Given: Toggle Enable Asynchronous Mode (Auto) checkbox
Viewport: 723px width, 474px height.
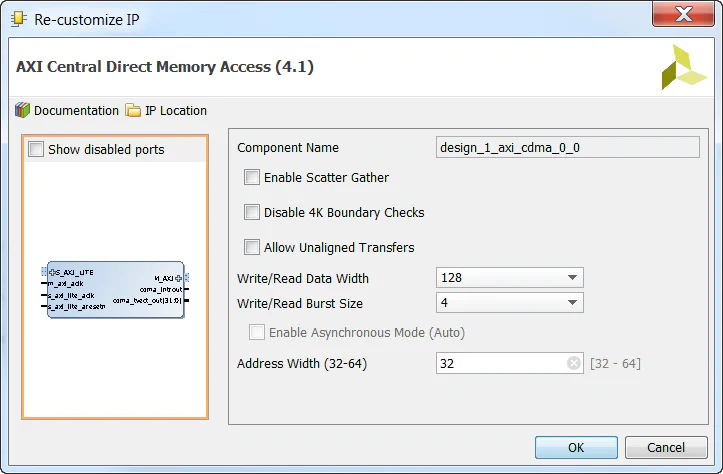Looking at the screenshot, I should tap(257, 332).
